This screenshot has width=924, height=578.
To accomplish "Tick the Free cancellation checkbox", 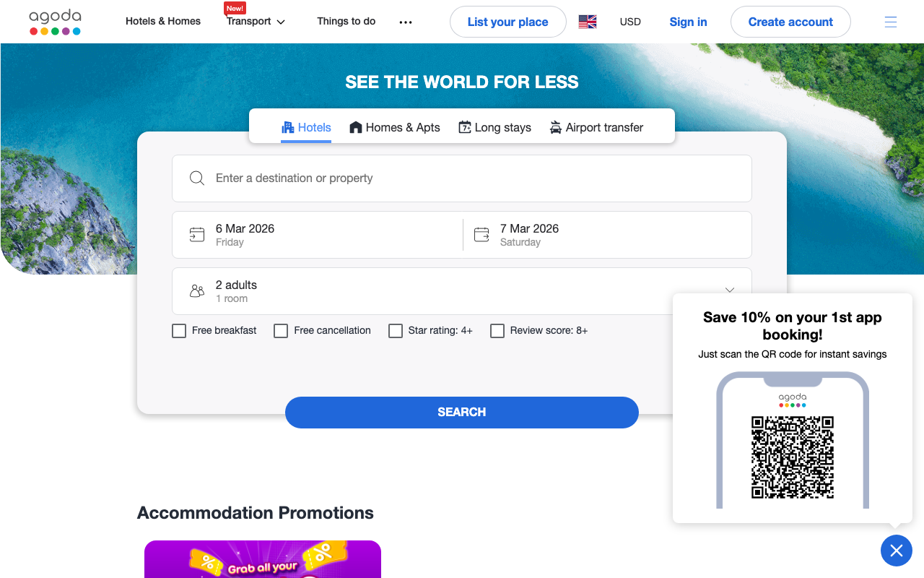I will pos(281,331).
